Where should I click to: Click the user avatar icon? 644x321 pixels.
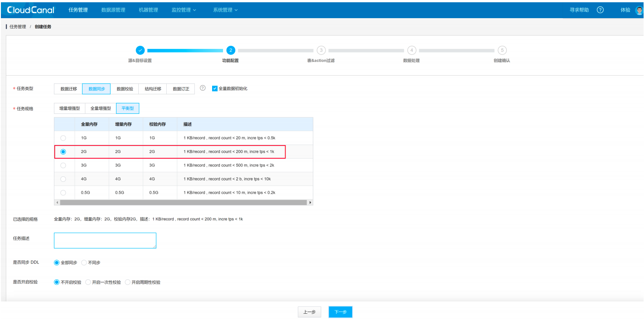[x=639, y=10]
